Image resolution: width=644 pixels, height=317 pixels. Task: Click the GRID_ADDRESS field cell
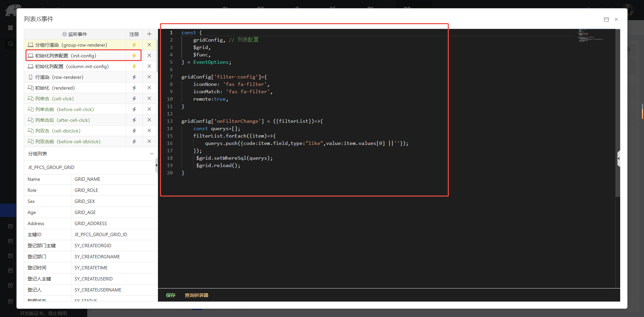[x=114, y=223]
